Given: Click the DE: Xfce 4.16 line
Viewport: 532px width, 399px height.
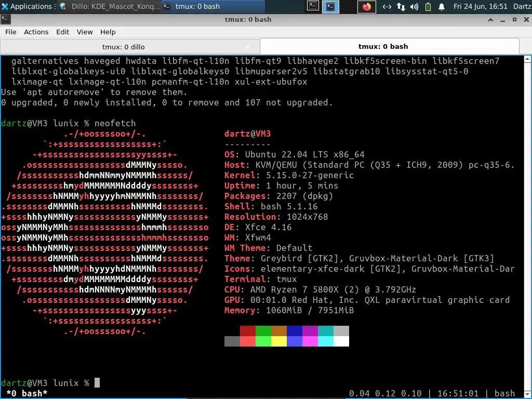Looking at the screenshot, I should (258, 227).
